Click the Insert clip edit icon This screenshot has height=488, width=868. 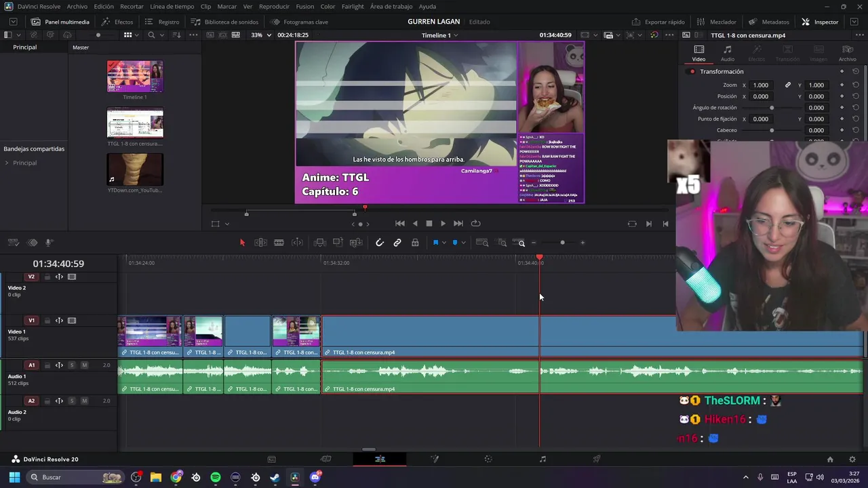tap(320, 243)
